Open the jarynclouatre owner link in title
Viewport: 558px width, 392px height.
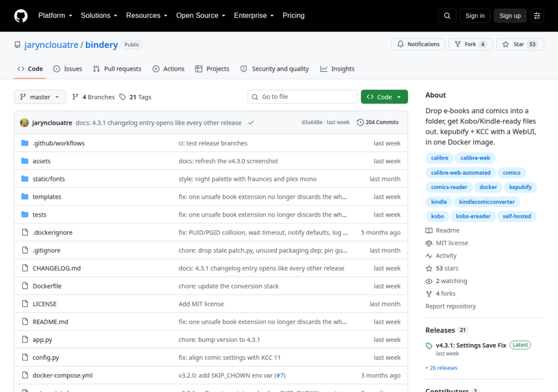[51, 45]
